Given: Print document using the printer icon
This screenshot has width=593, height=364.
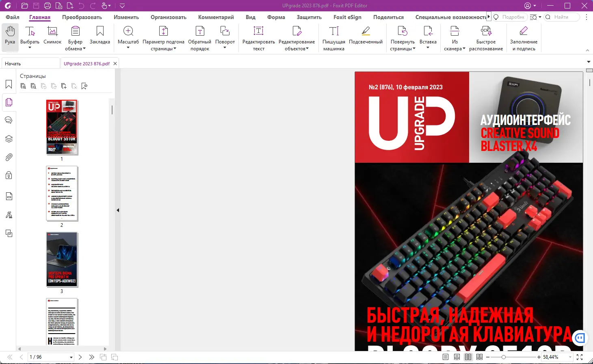Looking at the screenshot, I should (48, 6).
